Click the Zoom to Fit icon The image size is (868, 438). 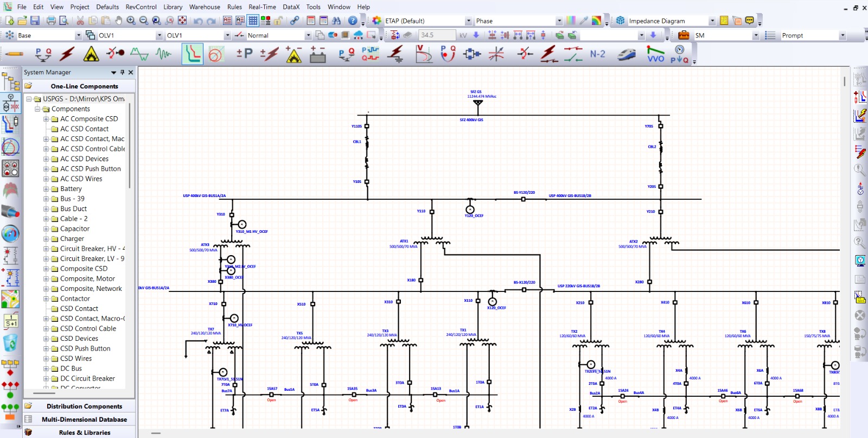[182, 21]
